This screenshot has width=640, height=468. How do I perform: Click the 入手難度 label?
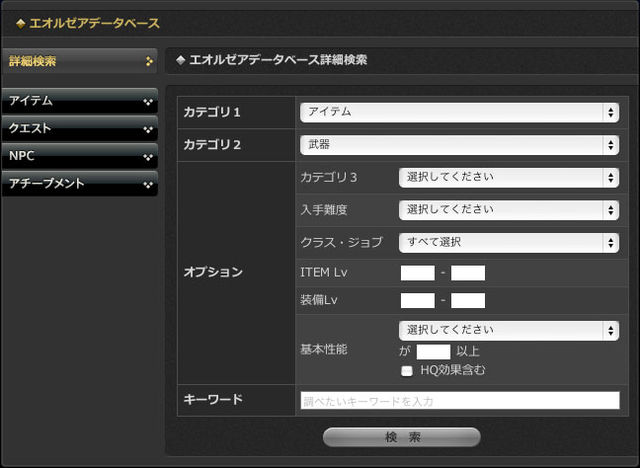[x=324, y=210]
